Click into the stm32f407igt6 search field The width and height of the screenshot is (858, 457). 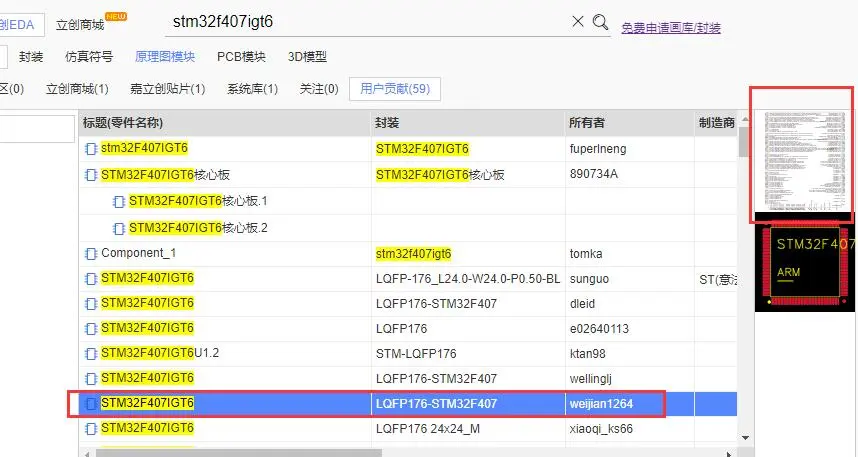(360, 22)
